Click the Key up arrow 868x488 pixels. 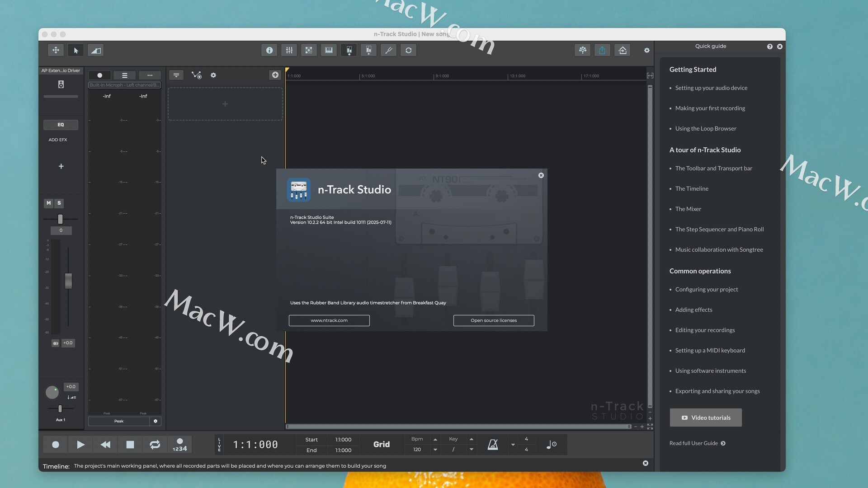coord(472,439)
